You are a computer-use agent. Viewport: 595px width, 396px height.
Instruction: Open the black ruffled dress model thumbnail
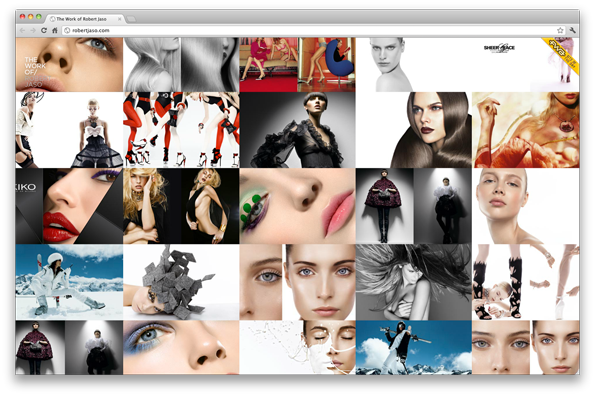pos(298,130)
